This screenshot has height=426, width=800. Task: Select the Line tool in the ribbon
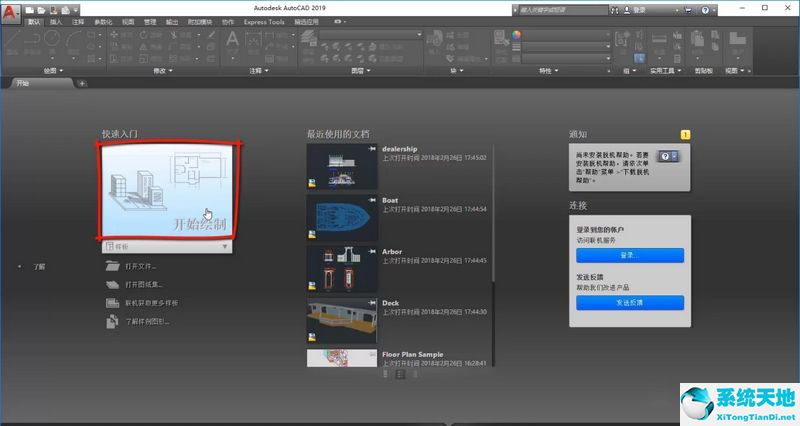click(13, 38)
